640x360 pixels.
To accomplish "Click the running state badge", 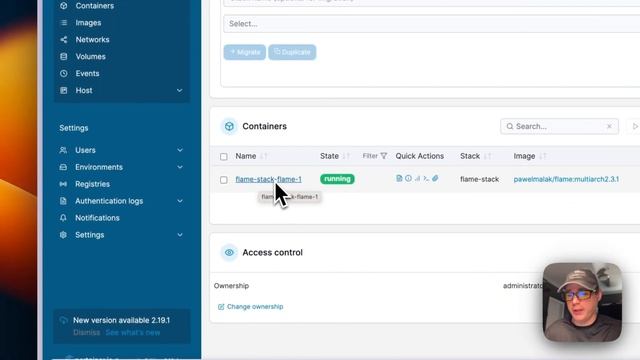I will (337, 179).
